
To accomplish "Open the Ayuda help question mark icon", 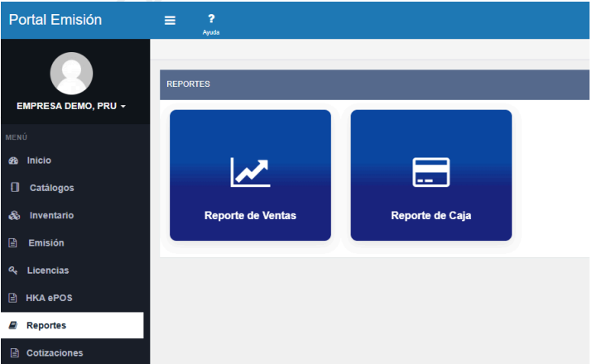I will coord(210,18).
